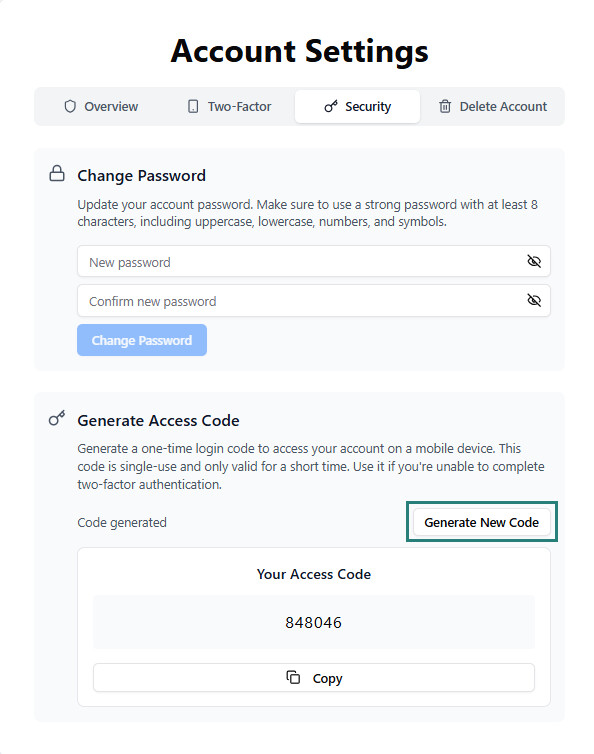Viewport: 594px width, 754px height.
Task: Click the shield icon in Overview tab
Action: point(70,106)
